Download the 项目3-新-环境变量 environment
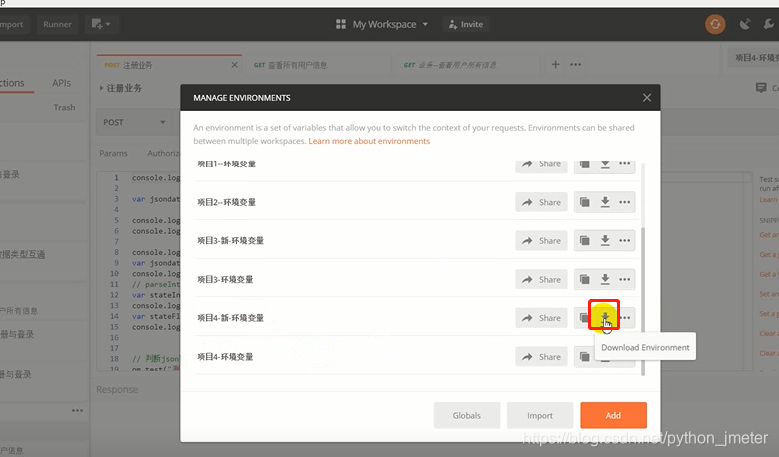Image resolution: width=779 pixels, height=457 pixels. [x=605, y=240]
